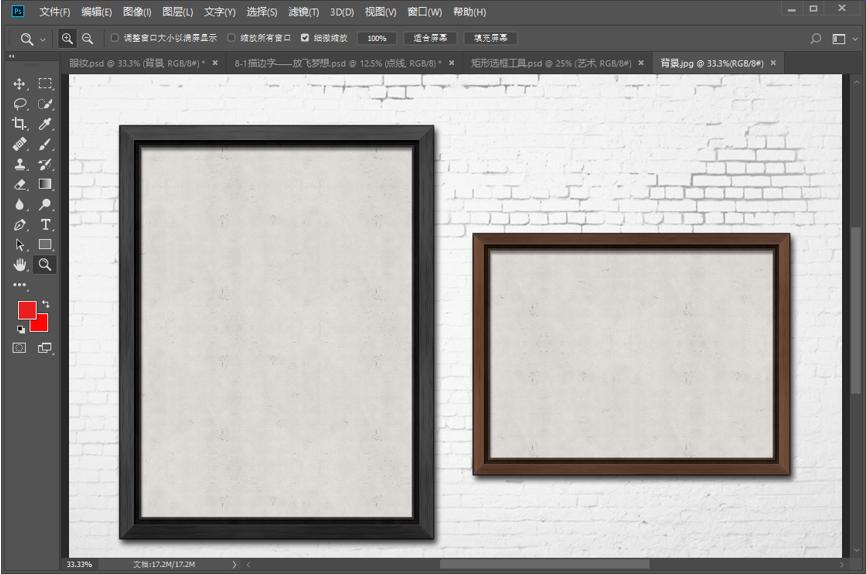Select the Blur tool
Screen dimensions: 866x574
(19, 204)
